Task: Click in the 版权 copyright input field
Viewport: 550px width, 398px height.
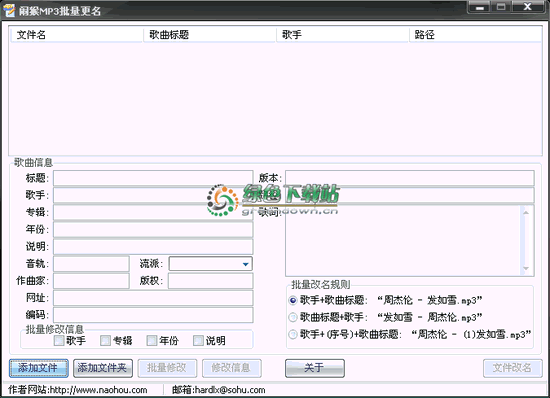Action: pyautogui.click(x=210, y=281)
